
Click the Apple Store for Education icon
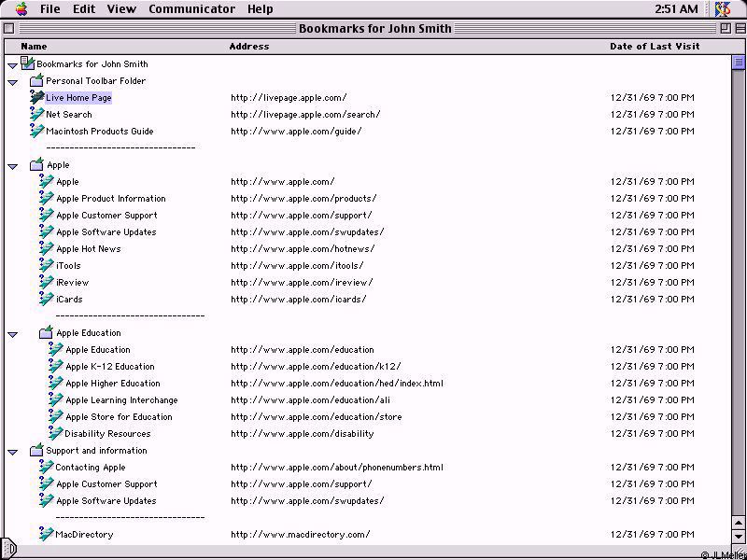click(56, 416)
